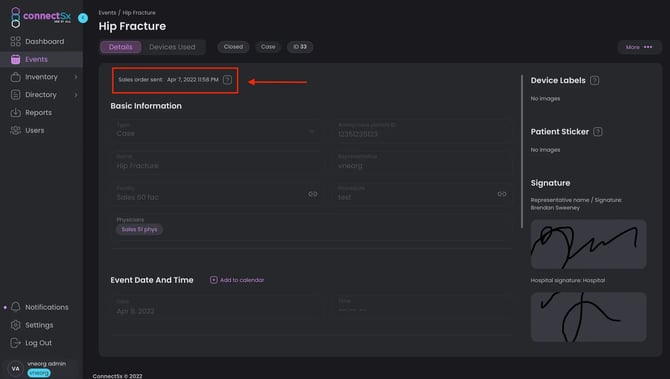Click the ConnectSx logo
Screen dimensions: 670x379
pyautogui.click(x=41, y=18)
